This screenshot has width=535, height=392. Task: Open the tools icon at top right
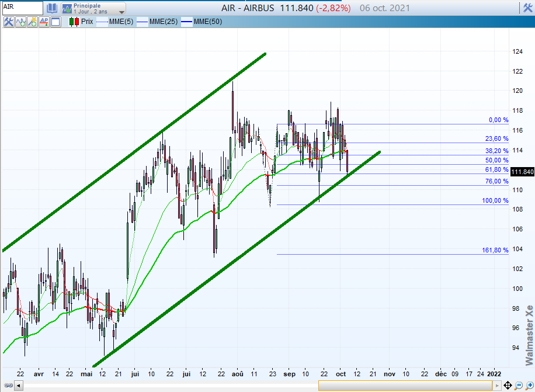pos(527,8)
